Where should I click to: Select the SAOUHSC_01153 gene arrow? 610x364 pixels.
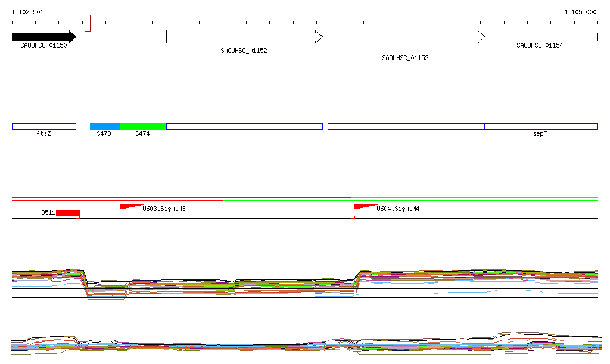[x=406, y=37]
